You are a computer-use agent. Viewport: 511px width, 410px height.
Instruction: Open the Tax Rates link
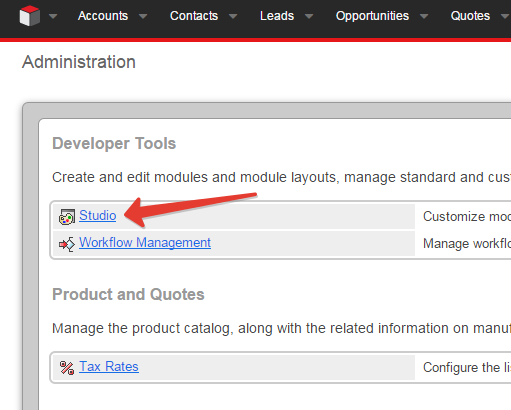coord(109,366)
